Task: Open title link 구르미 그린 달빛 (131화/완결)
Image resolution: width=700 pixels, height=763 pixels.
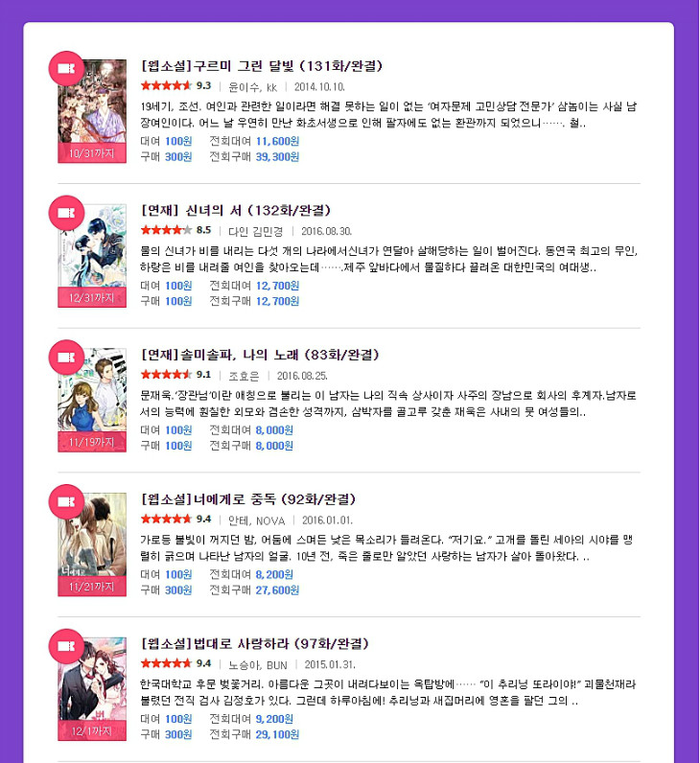Action: tap(262, 66)
